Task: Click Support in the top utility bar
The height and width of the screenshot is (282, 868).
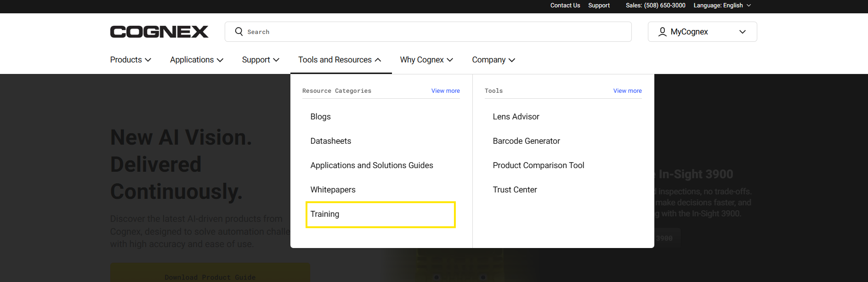Action: [x=599, y=6]
